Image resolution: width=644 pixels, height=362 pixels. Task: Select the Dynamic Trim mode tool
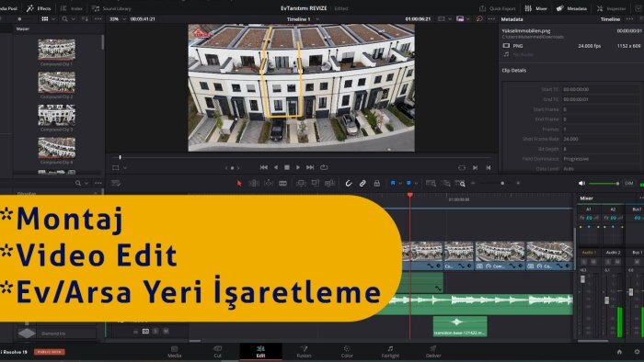[269, 183]
